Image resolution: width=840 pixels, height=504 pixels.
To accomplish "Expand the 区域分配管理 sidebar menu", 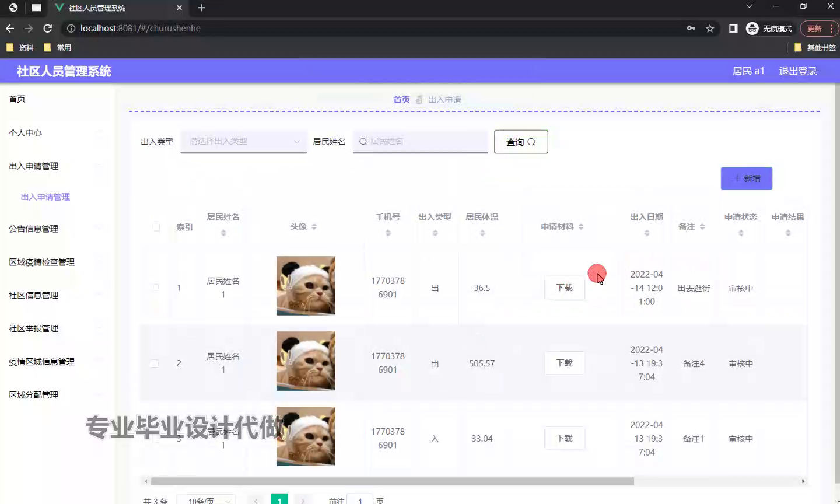I will tap(57, 395).
